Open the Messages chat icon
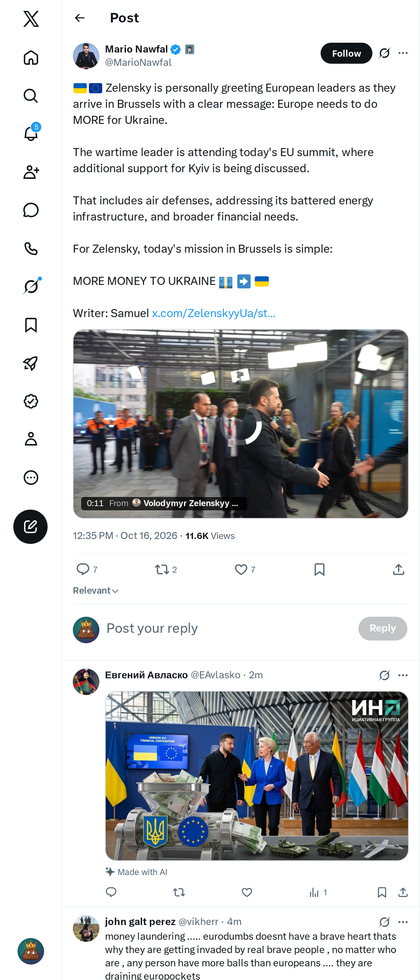 [31, 210]
